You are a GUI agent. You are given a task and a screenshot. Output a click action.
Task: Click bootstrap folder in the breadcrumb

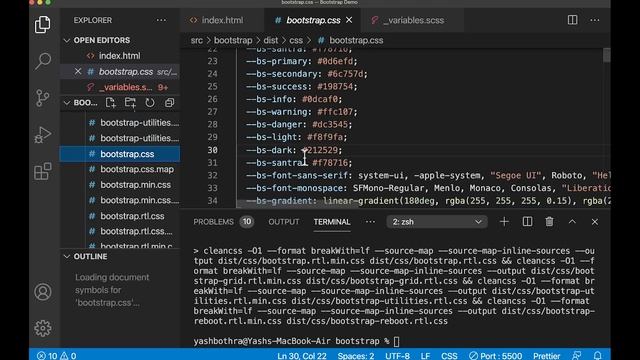point(233,40)
